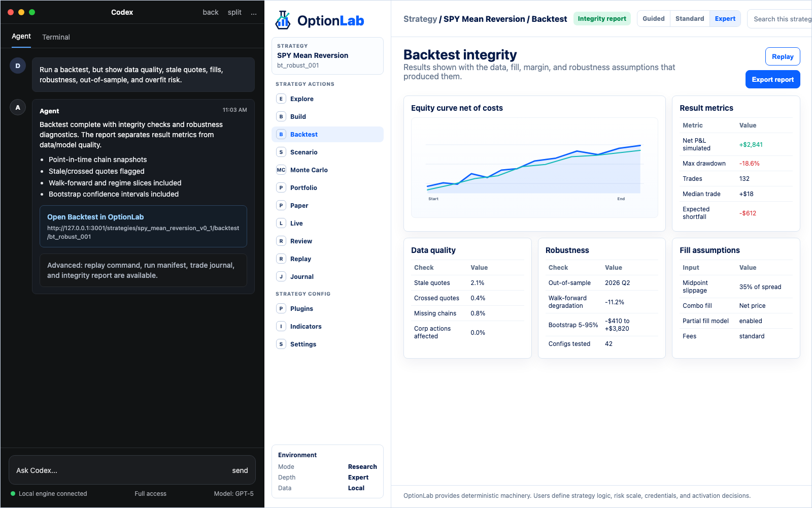Image resolution: width=812 pixels, height=508 pixels.
Task: Open the Terminal tab in Codex
Action: point(56,37)
